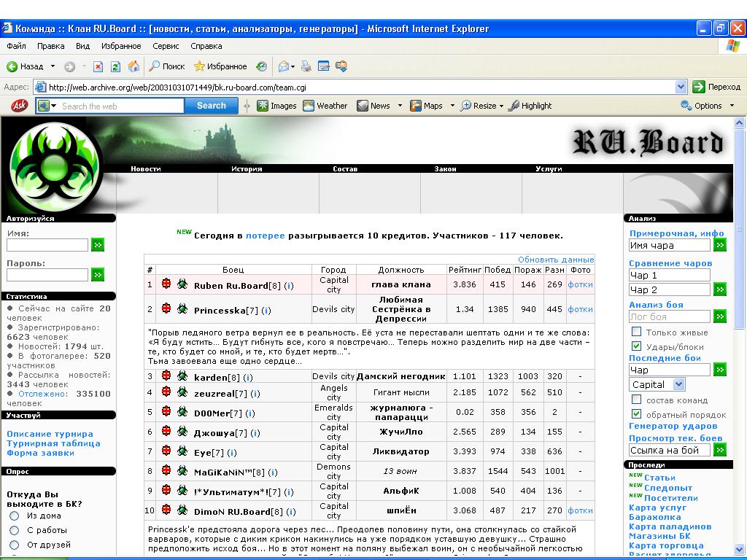The width and height of the screenshot is (747, 560).
Task: Open фотки link for DimoN RU.Board
Action: pyautogui.click(x=580, y=510)
